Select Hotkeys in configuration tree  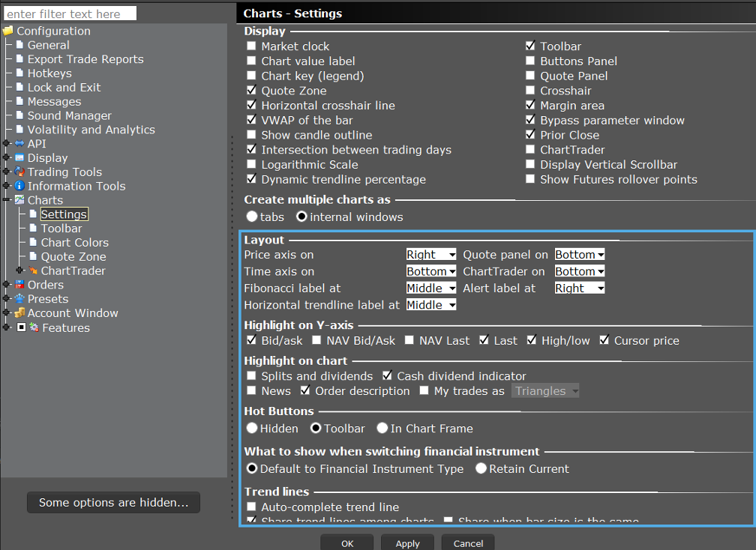tap(49, 73)
